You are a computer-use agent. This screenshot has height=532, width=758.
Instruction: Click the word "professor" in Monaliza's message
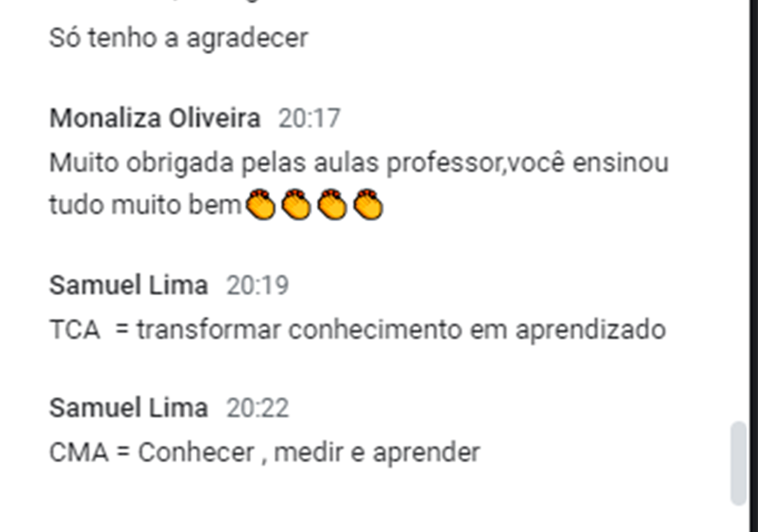click(444, 164)
